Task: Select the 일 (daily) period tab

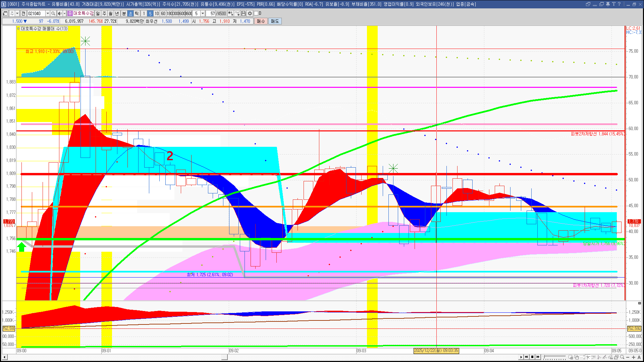Action: pos(98,13)
